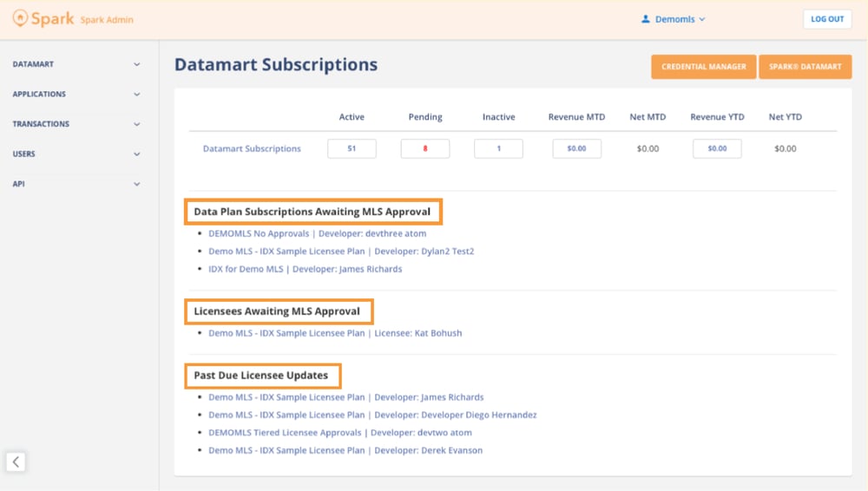Screen dimensions: 868x491
Task: Collapse sidebar with the left arrow icon
Action: pos(16,462)
